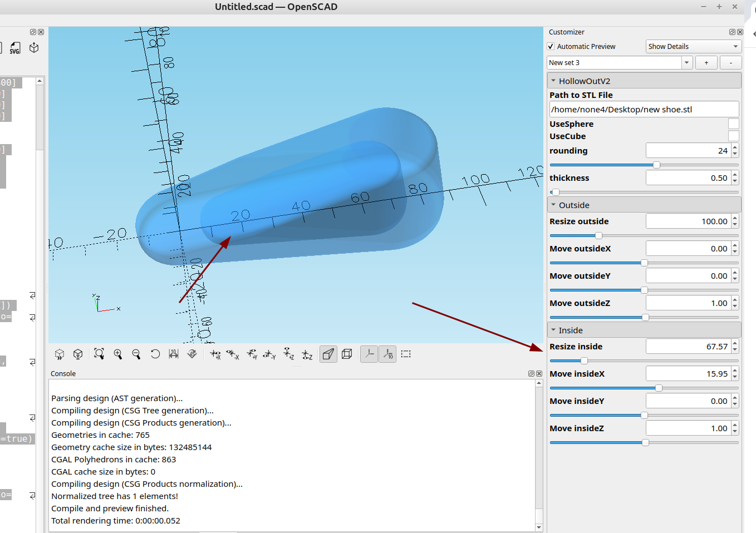
Task: Click 'Geometries in cache: 765' console line
Action: click(x=100, y=435)
